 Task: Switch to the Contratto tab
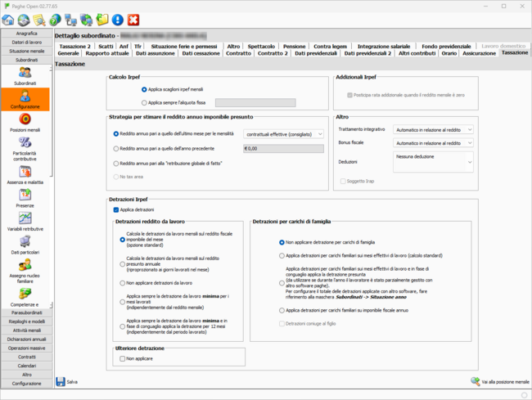click(238, 53)
